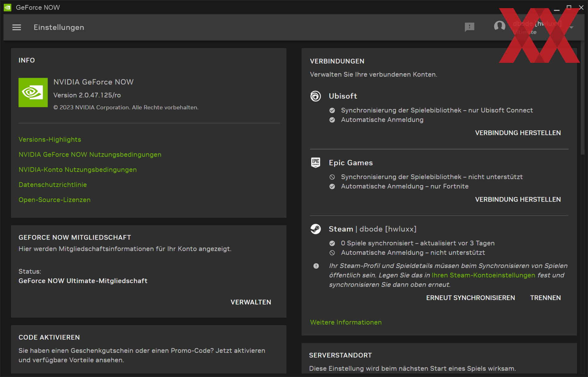Click the NVIDIA GeForce NOW logo tile
Image resolution: width=588 pixels, height=377 pixels.
click(x=33, y=92)
